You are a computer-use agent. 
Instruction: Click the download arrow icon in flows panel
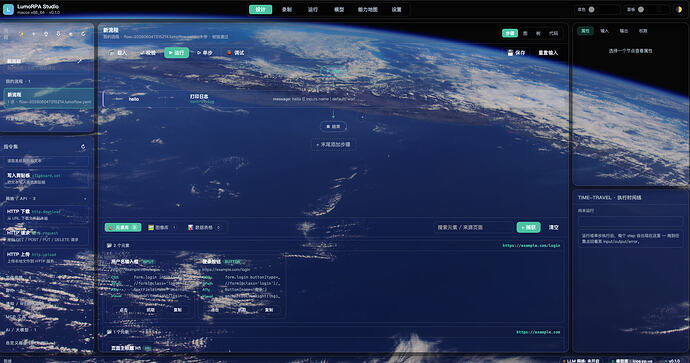(x=58, y=34)
